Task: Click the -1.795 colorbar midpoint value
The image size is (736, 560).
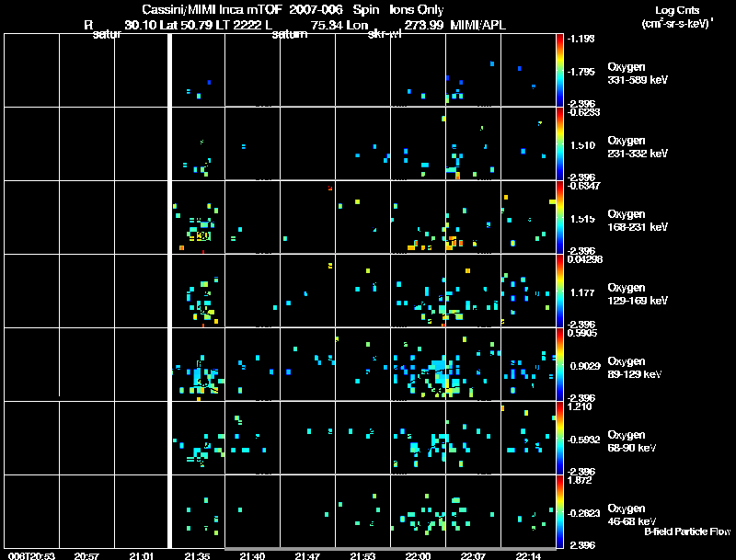Action: (581, 72)
